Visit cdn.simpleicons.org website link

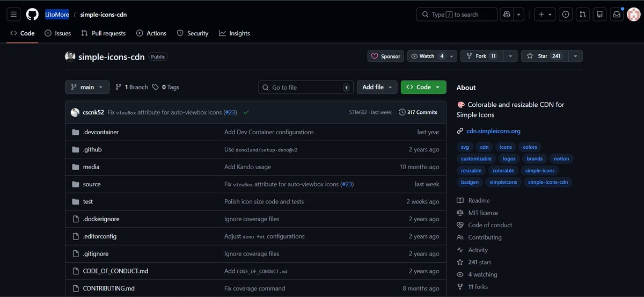coord(493,131)
